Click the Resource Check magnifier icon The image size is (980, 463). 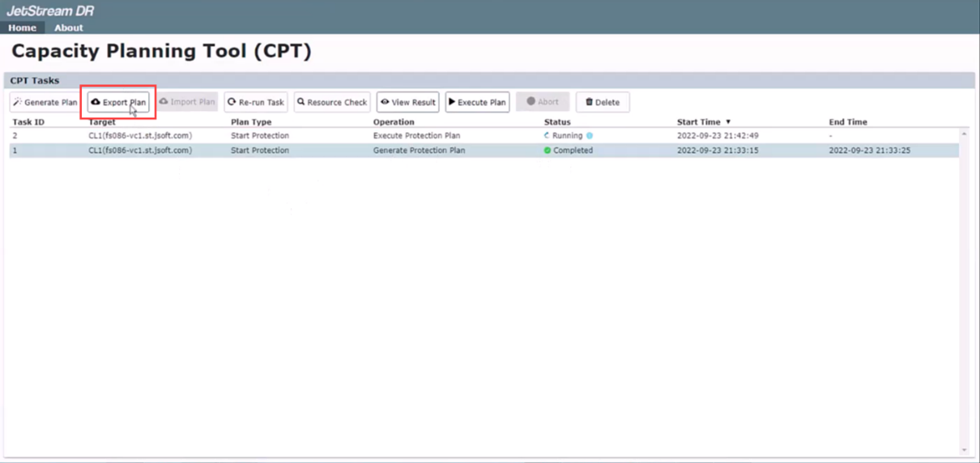[301, 102]
